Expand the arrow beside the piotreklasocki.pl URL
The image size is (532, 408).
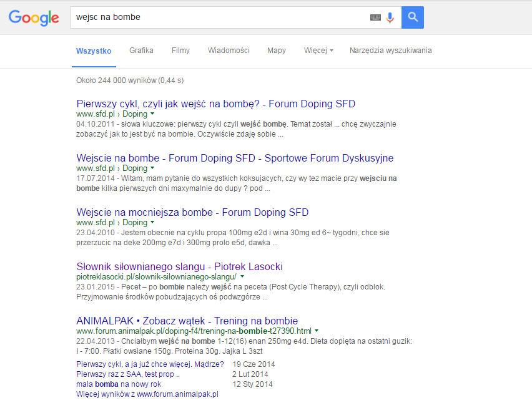(x=242, y=276)
